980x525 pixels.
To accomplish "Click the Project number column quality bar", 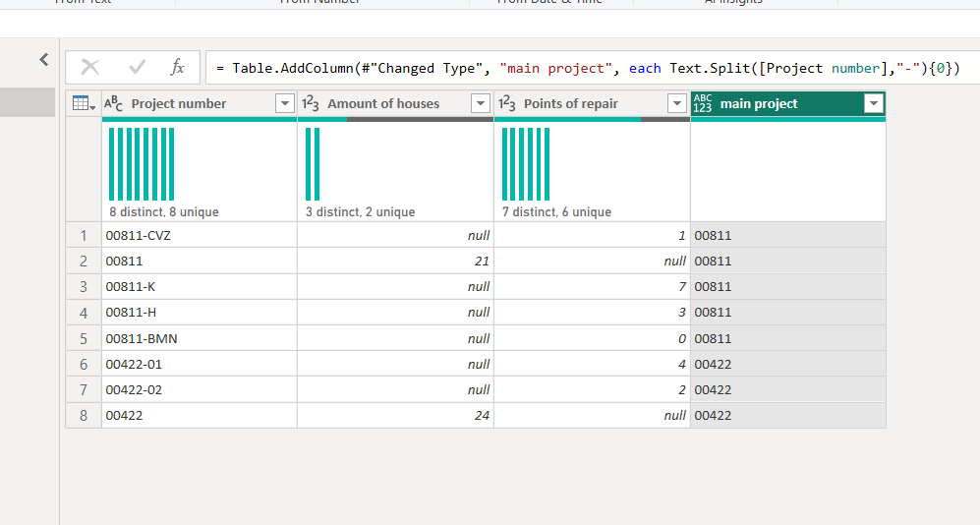I will click(x=200, y=119).
